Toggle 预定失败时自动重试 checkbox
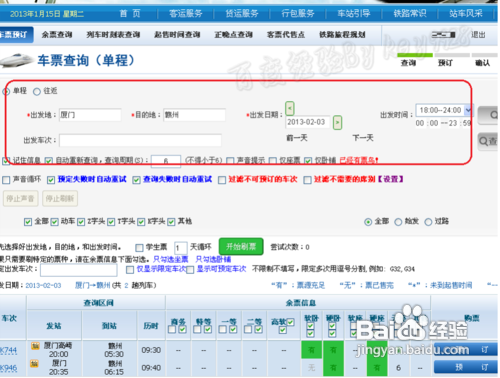Viewport: 500px width, 378px height. (x=51, y=180)
